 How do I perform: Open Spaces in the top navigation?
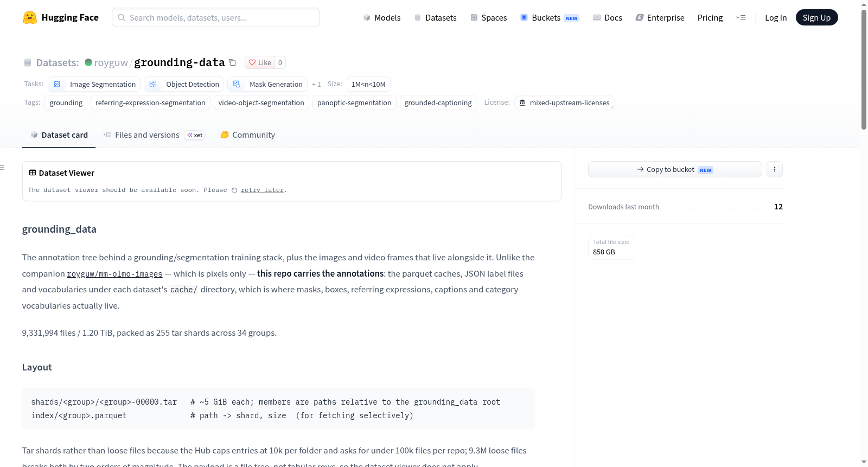(x=489, y=17)
